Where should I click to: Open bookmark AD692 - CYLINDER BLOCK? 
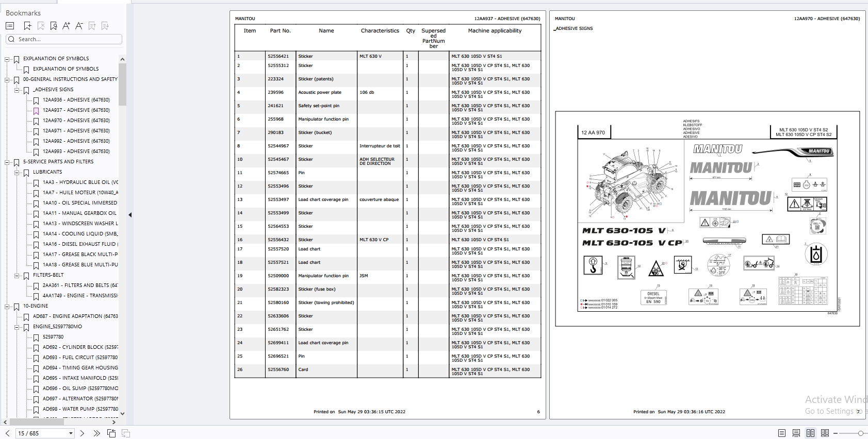pos(80,347)
